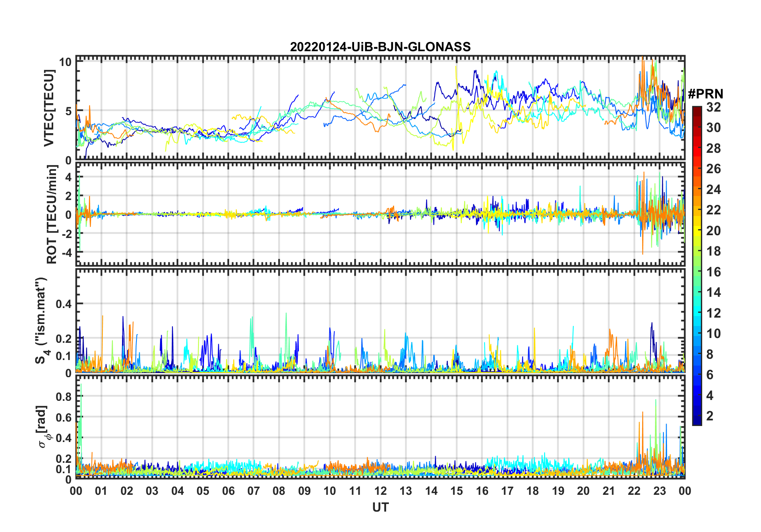The width and height of the screenshot is (761, 532).
Task: Select the x-axis hour label 05
Action: (203, 491)
